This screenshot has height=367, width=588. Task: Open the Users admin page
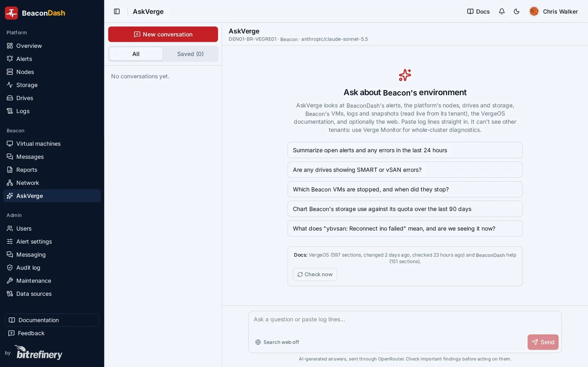click(x=52, y=228)
